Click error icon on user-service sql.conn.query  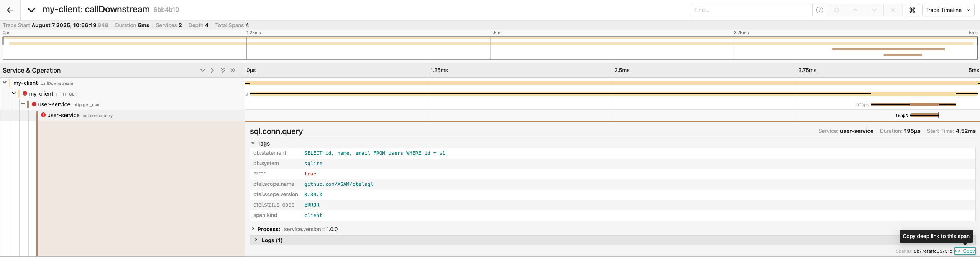(x=43, y=115)
